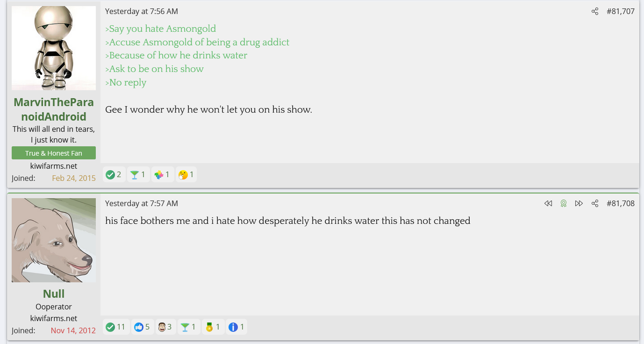Screen dimensions: 644x344
Task: Click the "Yesterday at 7:57 AM" timestamp
Action: coord(142,203)
